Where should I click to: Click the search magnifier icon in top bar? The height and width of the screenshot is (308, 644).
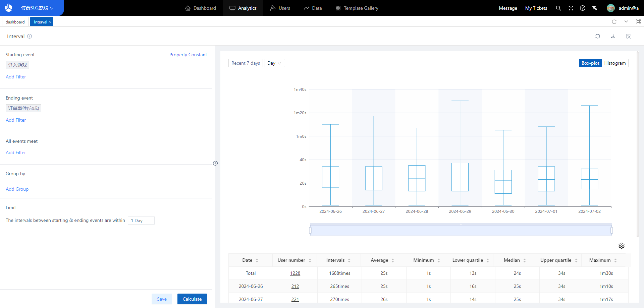pos(558,8)
